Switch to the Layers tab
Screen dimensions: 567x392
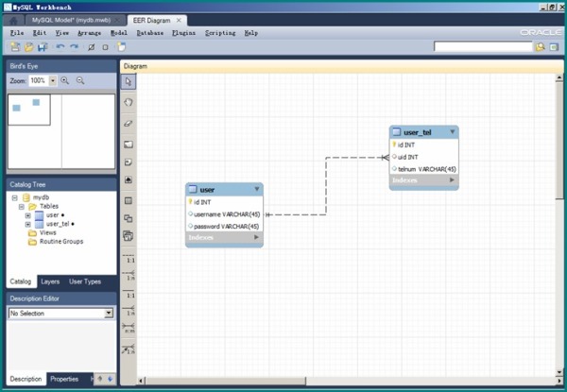click(x=50, y=281)
